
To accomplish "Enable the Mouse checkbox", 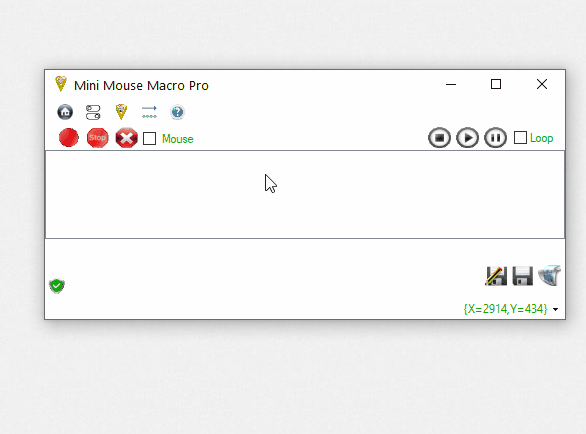I will point(149,138).
